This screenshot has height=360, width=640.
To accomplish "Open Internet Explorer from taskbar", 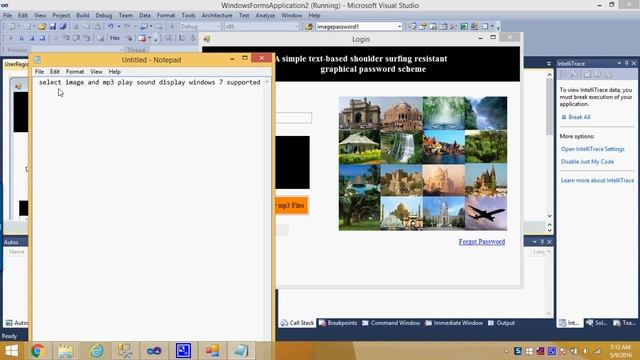I will pyautogui.click(x=97, y=351).
